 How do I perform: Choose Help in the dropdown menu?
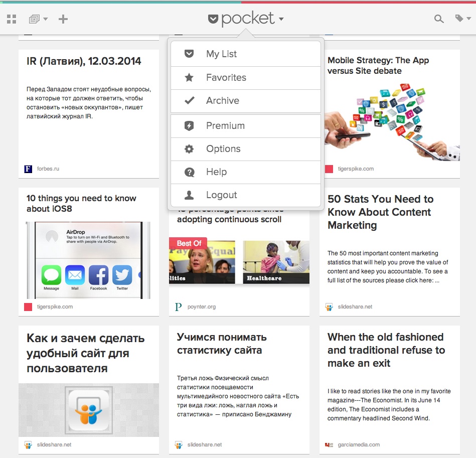[x=246, y=172]
